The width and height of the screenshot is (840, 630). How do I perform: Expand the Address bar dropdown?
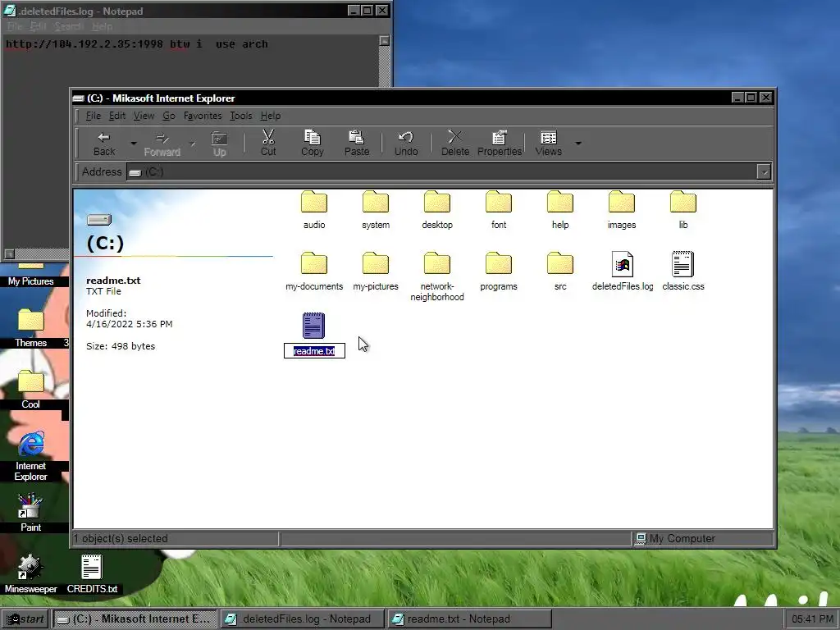(764, 172)
